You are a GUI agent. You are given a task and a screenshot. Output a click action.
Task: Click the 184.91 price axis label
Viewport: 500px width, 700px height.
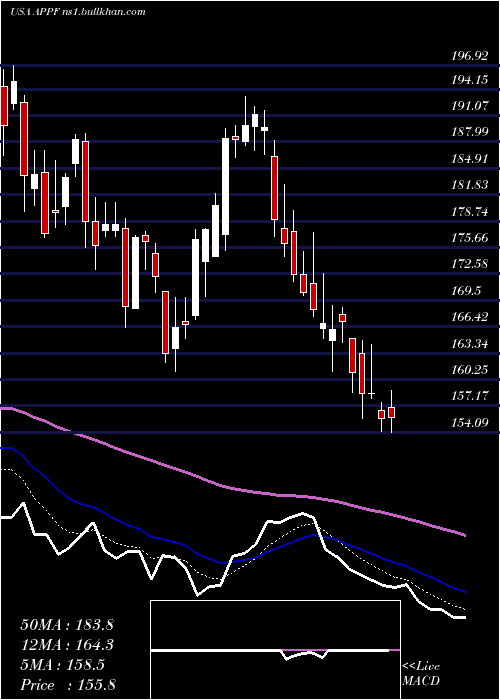[469, 159]
